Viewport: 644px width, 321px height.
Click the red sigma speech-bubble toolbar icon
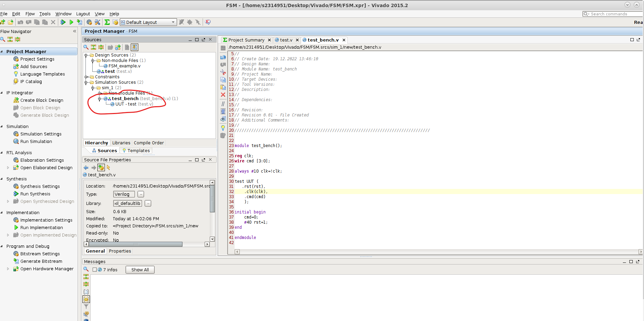[208, 22]
